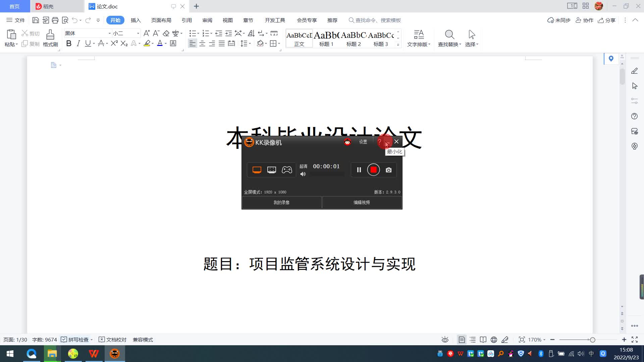The width and height of the screenshot is (644, 362).
Task: Click 编辑视频 button in KK recorder
Action: (362, 202)
